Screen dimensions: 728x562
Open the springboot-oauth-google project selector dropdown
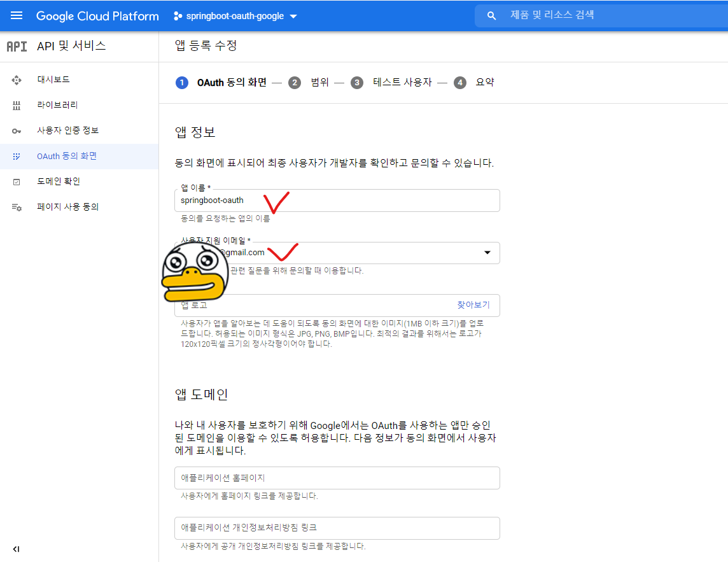click(x=235, y=17)
